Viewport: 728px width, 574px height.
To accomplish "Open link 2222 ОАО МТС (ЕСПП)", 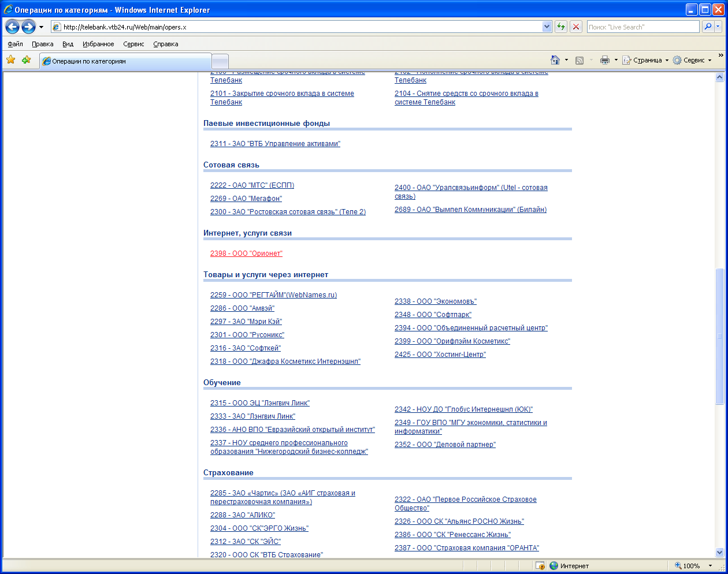I will (252, 185).
